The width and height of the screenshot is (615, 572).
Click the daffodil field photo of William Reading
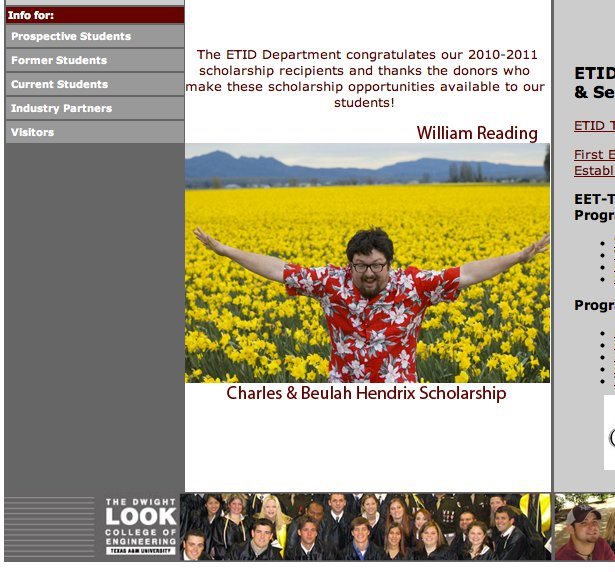367,263
